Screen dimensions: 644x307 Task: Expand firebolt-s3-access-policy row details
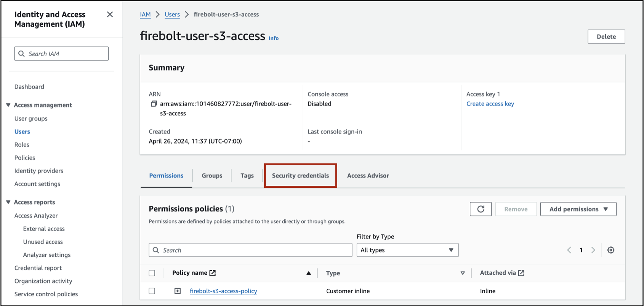pyautogui.click(x=178, y=291)
